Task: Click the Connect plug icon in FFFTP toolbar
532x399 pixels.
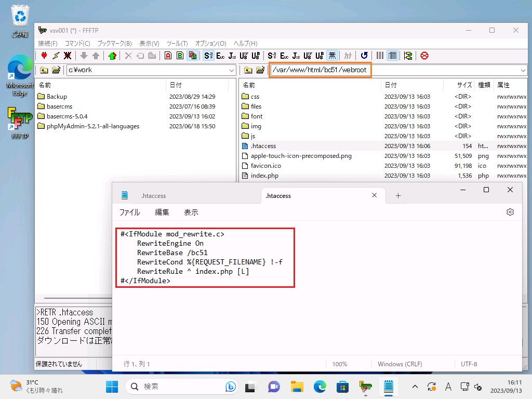Action: [x=44, y=56]
